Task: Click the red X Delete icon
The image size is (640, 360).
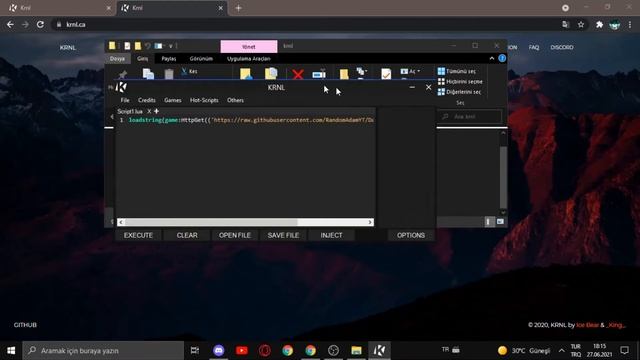Action: (298, 74)
